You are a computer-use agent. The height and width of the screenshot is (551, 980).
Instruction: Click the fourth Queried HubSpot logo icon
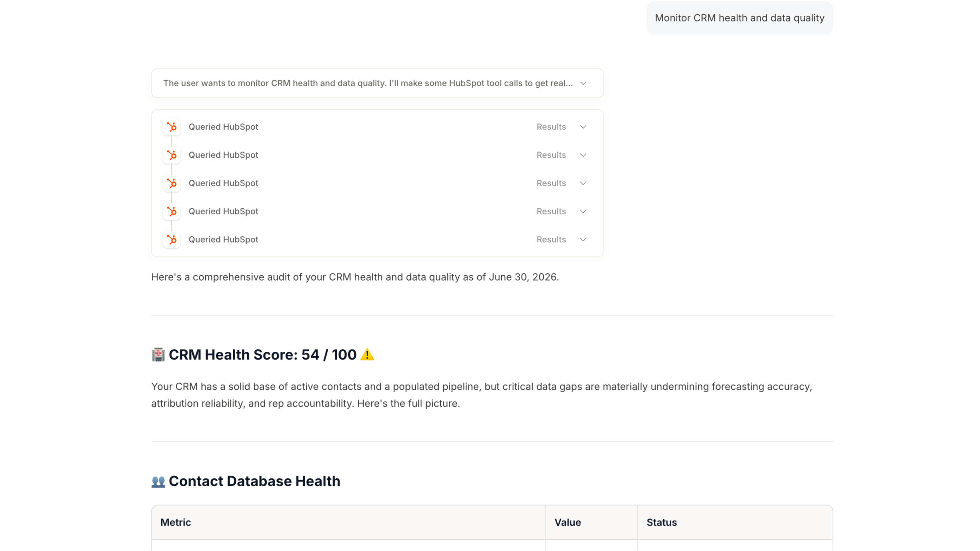[172, 211]
